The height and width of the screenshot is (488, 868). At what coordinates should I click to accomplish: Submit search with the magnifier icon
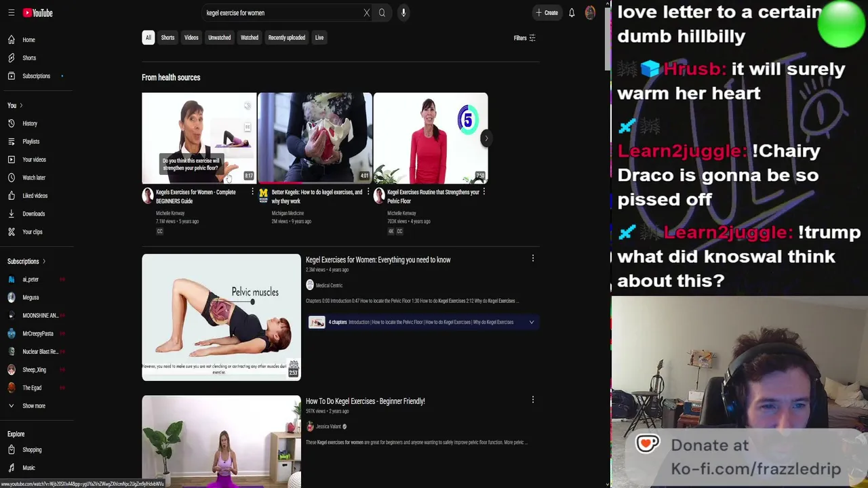pos(382,13)
